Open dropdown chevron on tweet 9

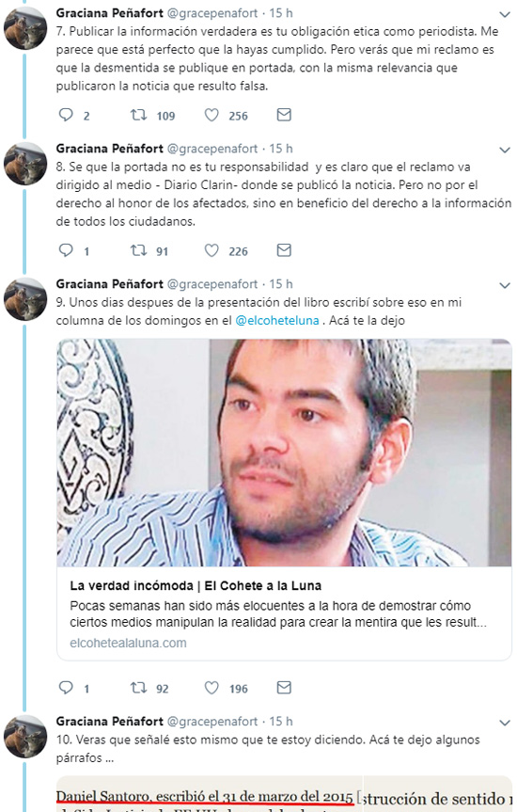505,285
